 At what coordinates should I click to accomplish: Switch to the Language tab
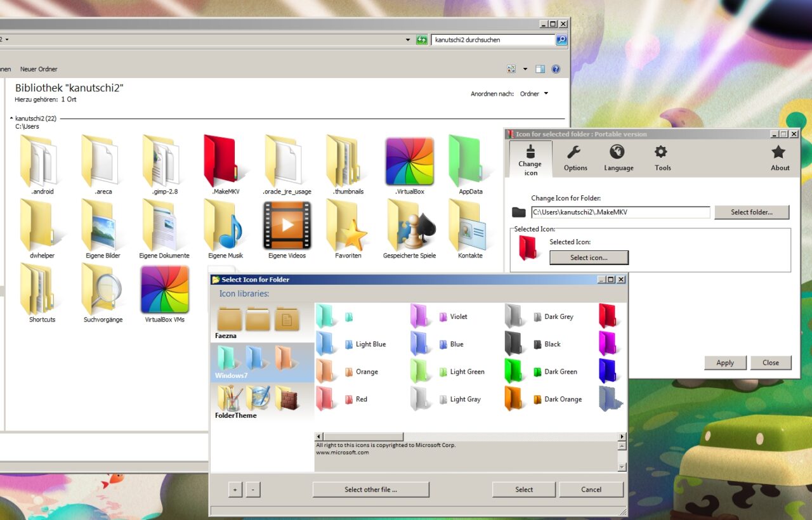[619, 158]
